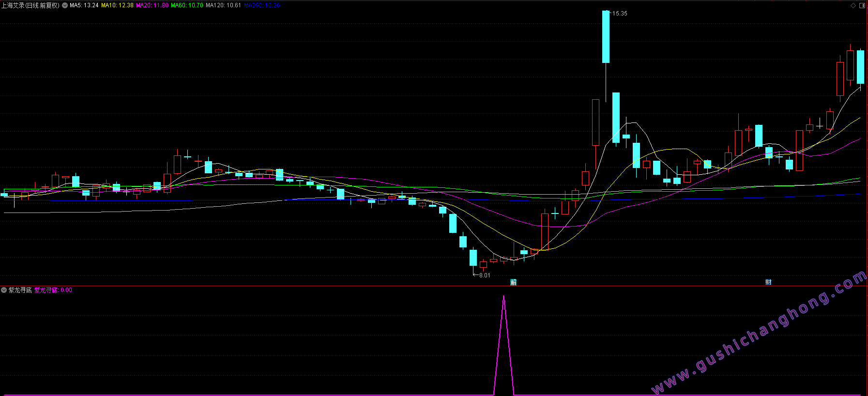
Task: Click the 15.35 high price label
Action: [620, 14]
